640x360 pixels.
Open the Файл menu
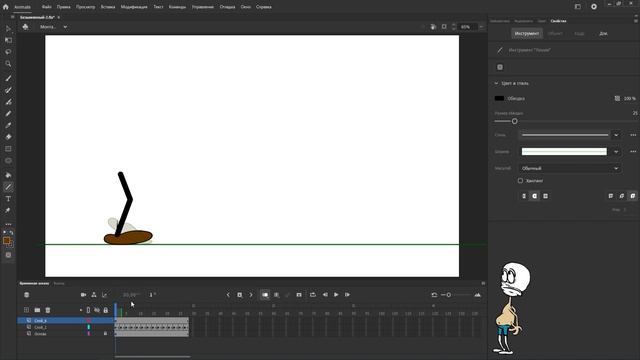click(46, 7)
